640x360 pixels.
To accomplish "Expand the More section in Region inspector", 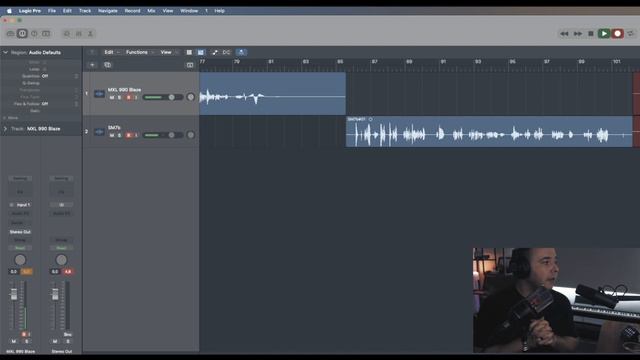I will 4,118.
